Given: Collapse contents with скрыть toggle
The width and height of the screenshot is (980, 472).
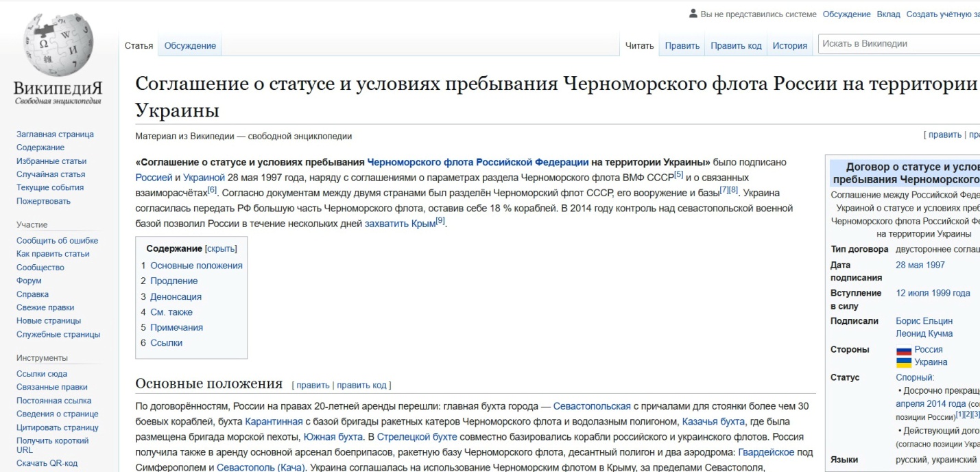Looking at the screenshot, I should pyautogui.click(x=221, y=249).
